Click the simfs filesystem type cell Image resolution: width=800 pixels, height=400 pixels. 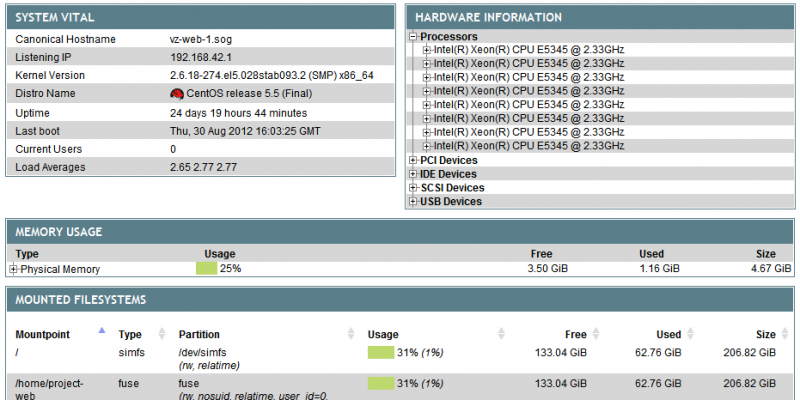tap(132, 353)
